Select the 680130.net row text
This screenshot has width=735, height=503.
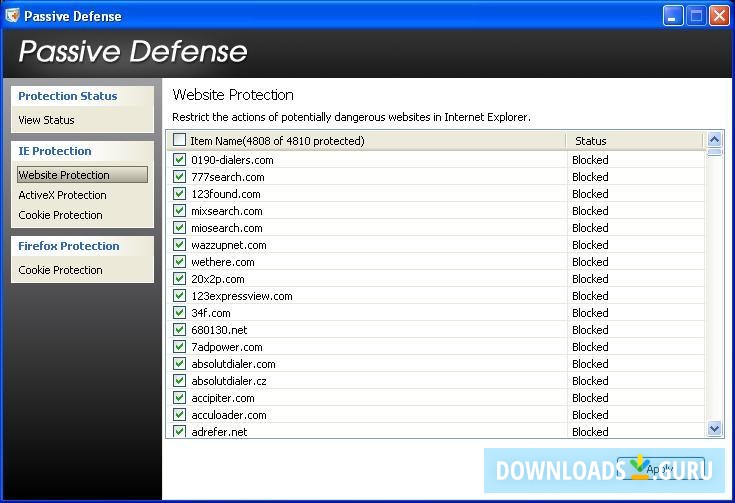click(x=219, y=330)
